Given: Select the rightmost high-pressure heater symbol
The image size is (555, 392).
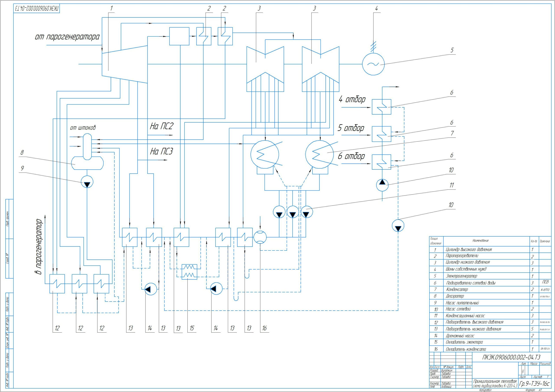Looking at the screenshot, I should coord(101,283).
